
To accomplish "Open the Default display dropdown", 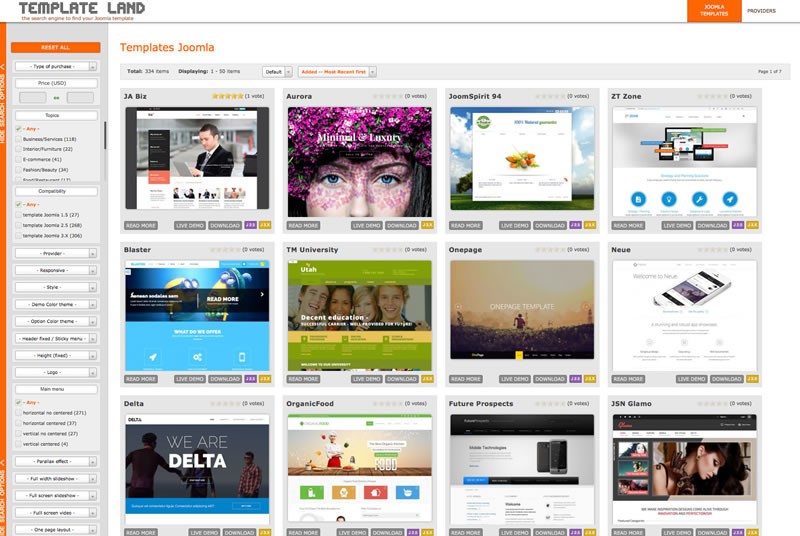I will (278, 72).
